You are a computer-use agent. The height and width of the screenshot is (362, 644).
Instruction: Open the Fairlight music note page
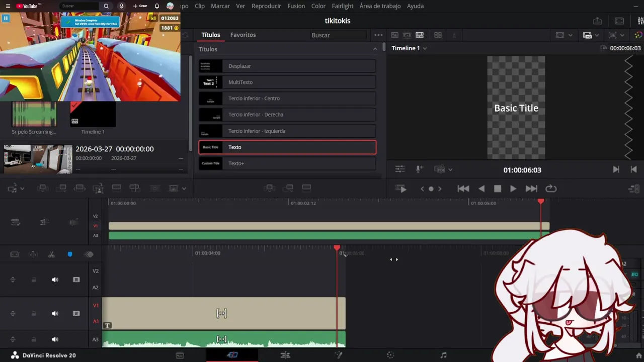coord(443,355)
